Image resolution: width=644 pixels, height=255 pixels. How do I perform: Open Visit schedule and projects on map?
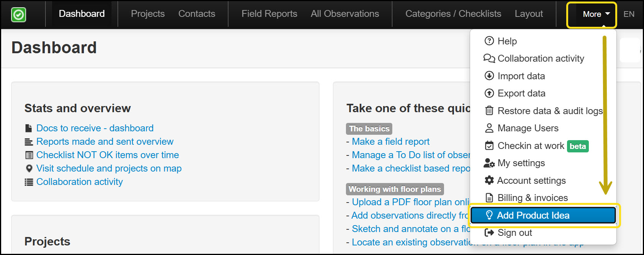[109, 168]
